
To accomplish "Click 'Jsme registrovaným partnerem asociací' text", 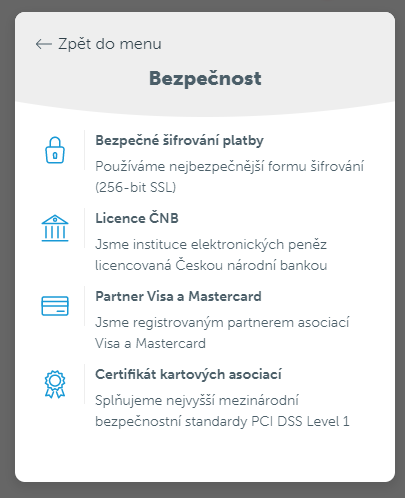I will pyautogui.click(x=222, y=322).
